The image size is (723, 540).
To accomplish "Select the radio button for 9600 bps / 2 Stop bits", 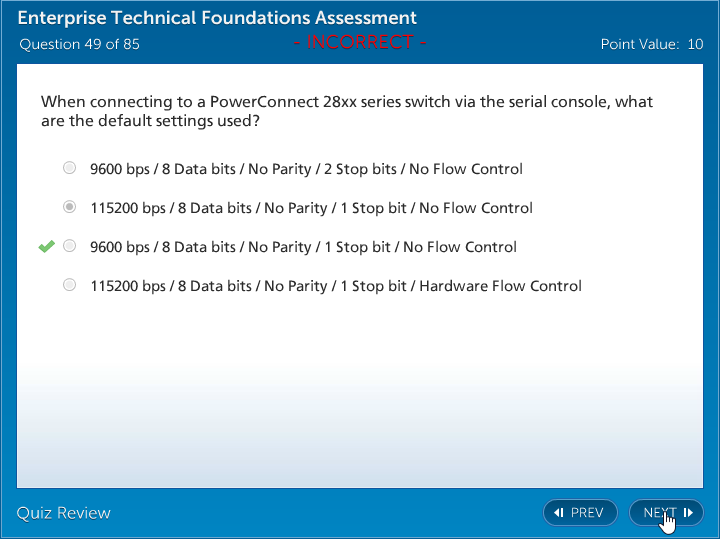I will (x=69, y=168).
